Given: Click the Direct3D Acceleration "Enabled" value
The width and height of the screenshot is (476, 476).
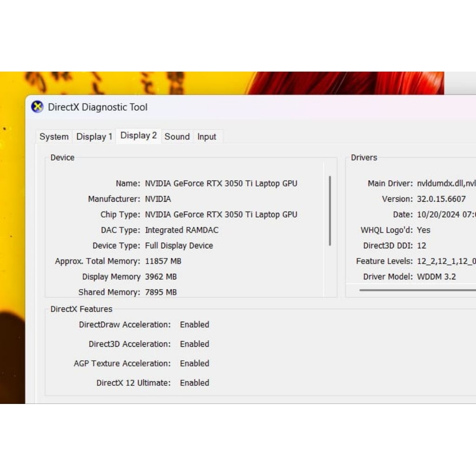Looking at the screenshot, I should 194,344.
